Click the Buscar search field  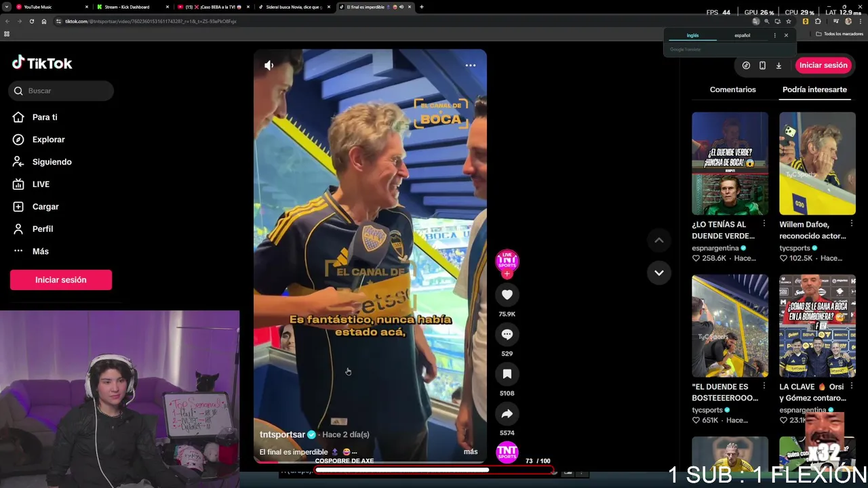61,91
